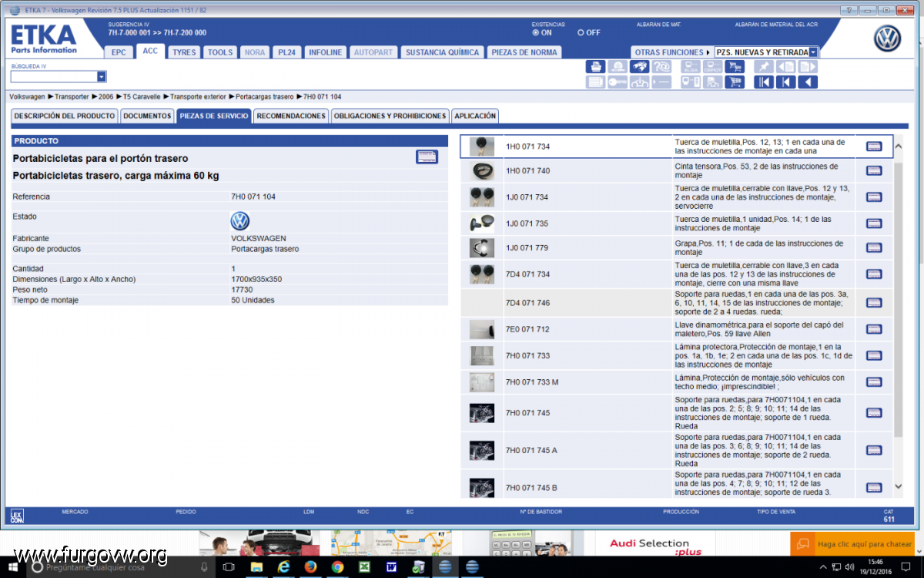Click the ELSA toolbar icon
The image size is (924, 578).
click(x=691, y=67)
